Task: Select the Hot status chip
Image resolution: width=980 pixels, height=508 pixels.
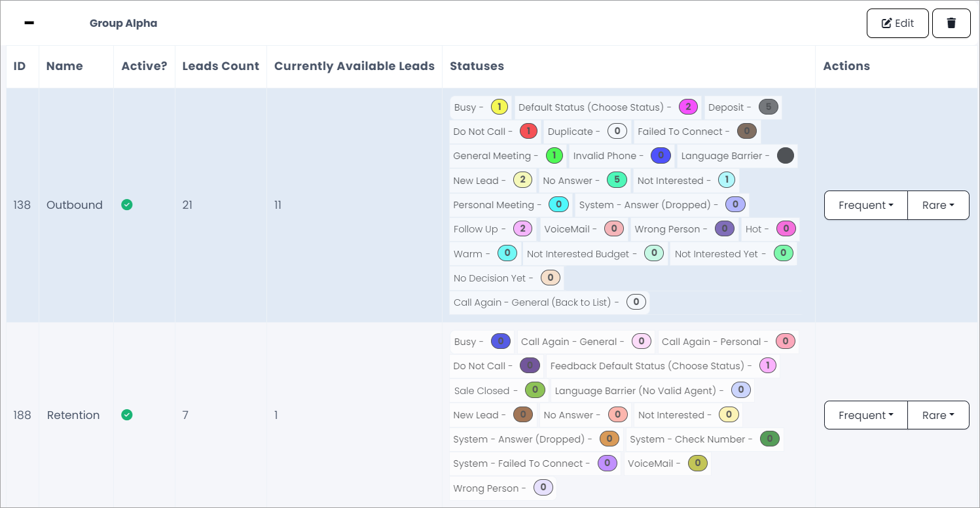Action: tap(770, 229)
